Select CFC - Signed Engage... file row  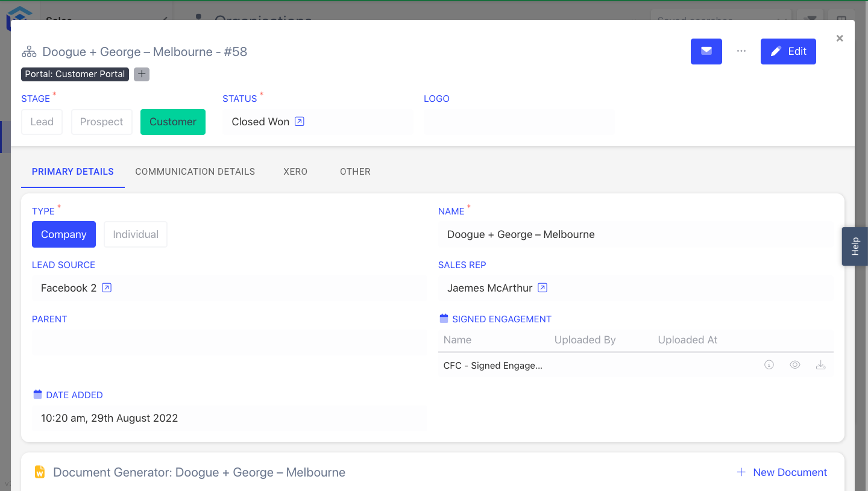tap(635, 365)
